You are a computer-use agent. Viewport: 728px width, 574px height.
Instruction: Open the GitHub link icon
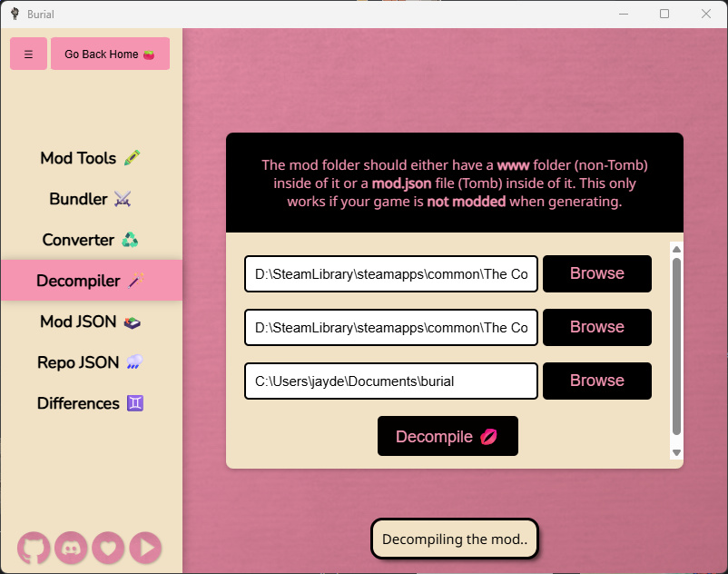point(34,548)
